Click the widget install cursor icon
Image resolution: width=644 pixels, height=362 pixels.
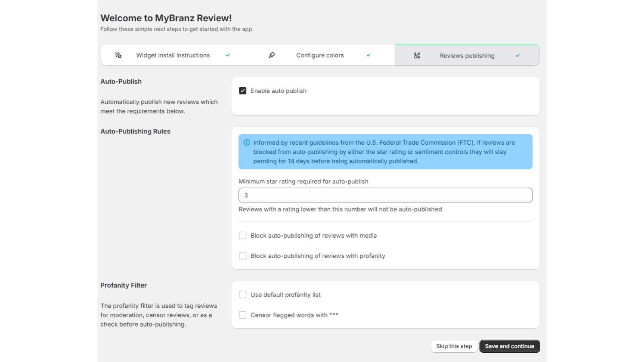point(118,55)
